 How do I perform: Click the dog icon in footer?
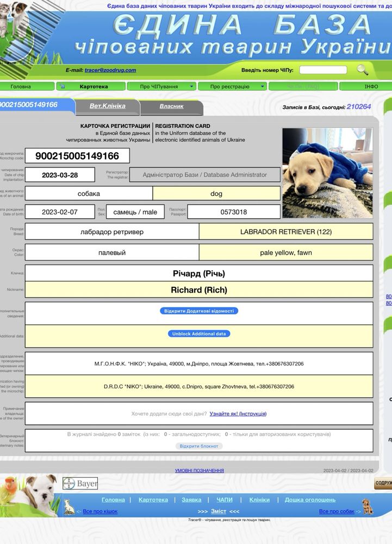point(367,507)
